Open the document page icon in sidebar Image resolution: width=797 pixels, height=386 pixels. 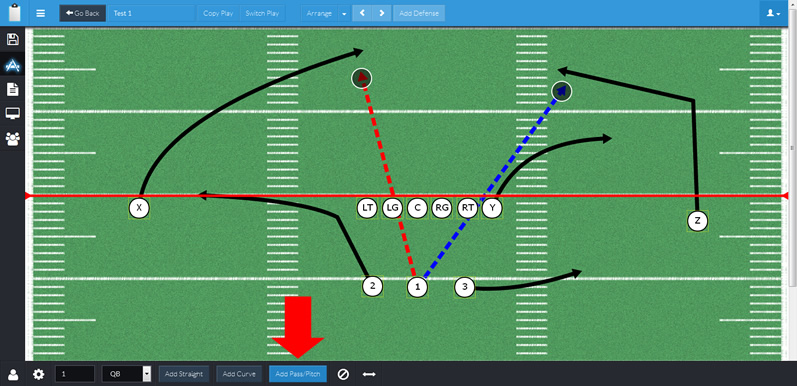[x=12, y=90]
